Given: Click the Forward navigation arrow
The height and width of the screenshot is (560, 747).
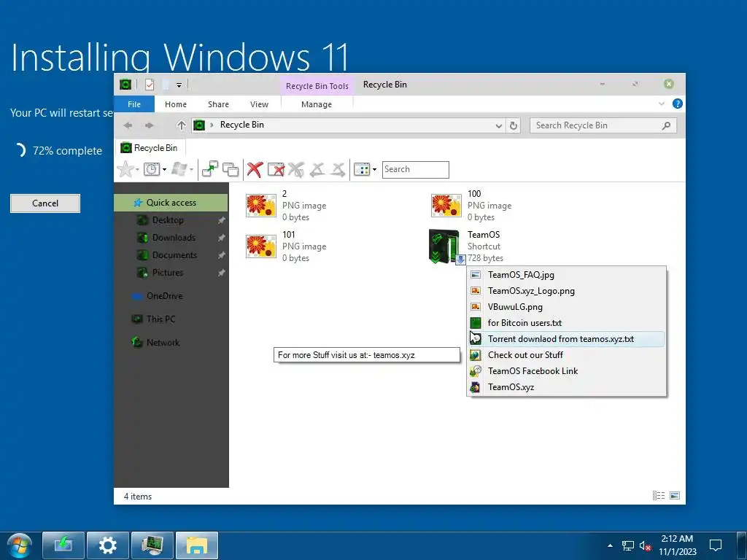Looking at the screenshot, I should click(149, 125).
